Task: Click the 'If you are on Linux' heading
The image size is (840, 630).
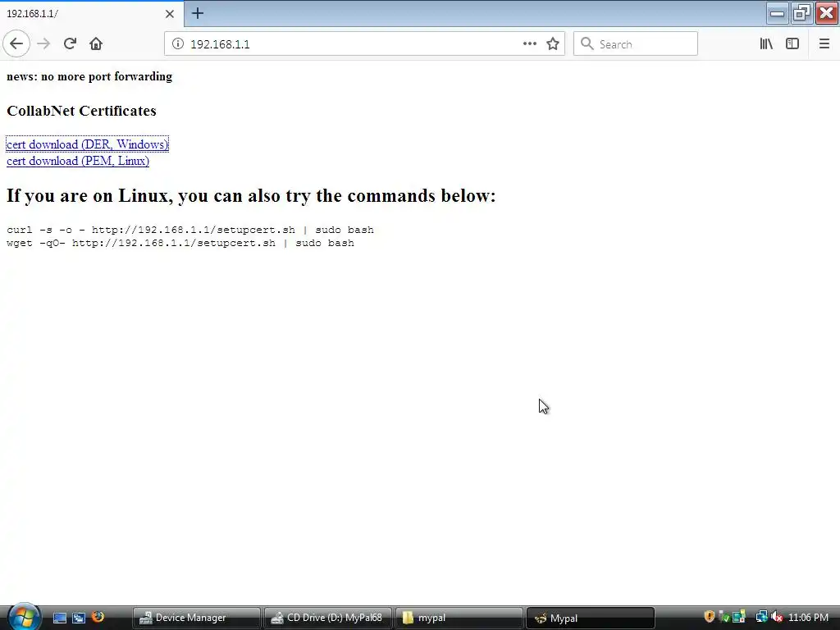Action: [x=251, y=195]
